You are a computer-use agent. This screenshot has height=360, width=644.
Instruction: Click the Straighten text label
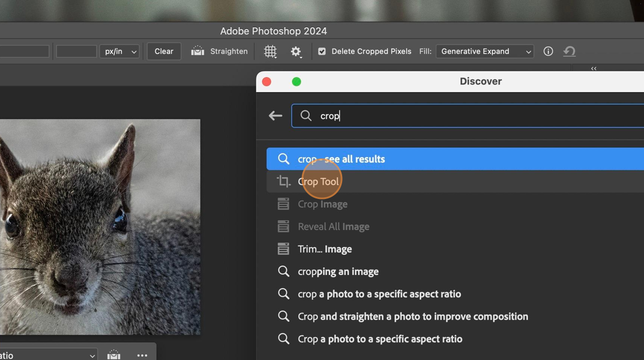(229, 51)
